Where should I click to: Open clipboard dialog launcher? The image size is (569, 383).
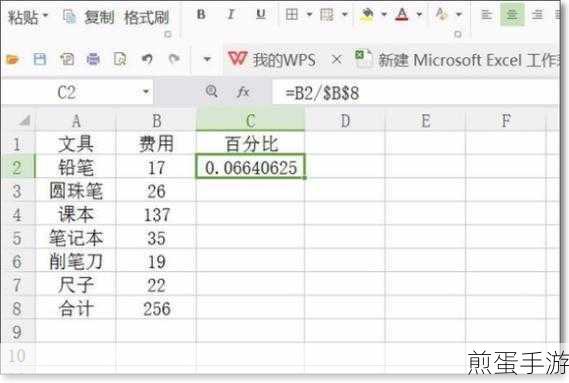168,34
